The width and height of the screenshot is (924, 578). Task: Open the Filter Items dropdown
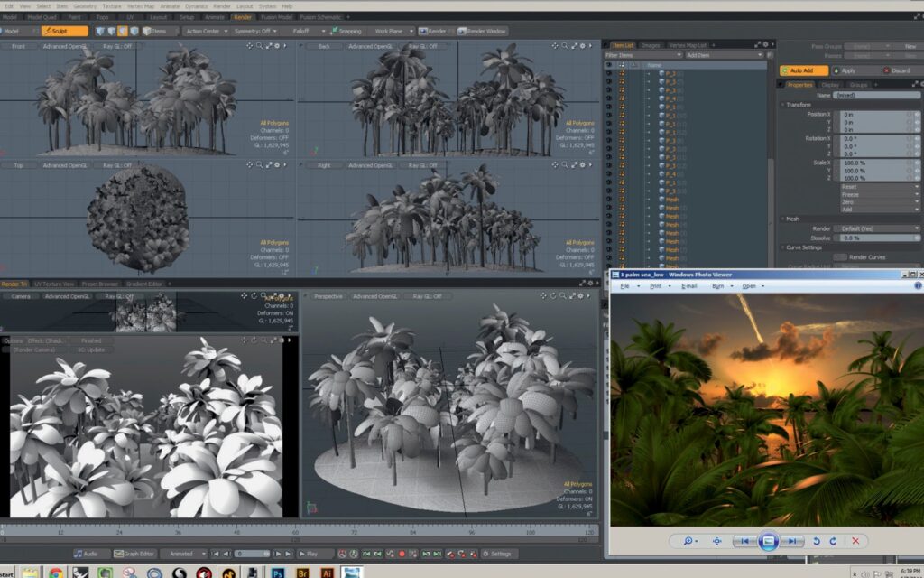point(642,55)
